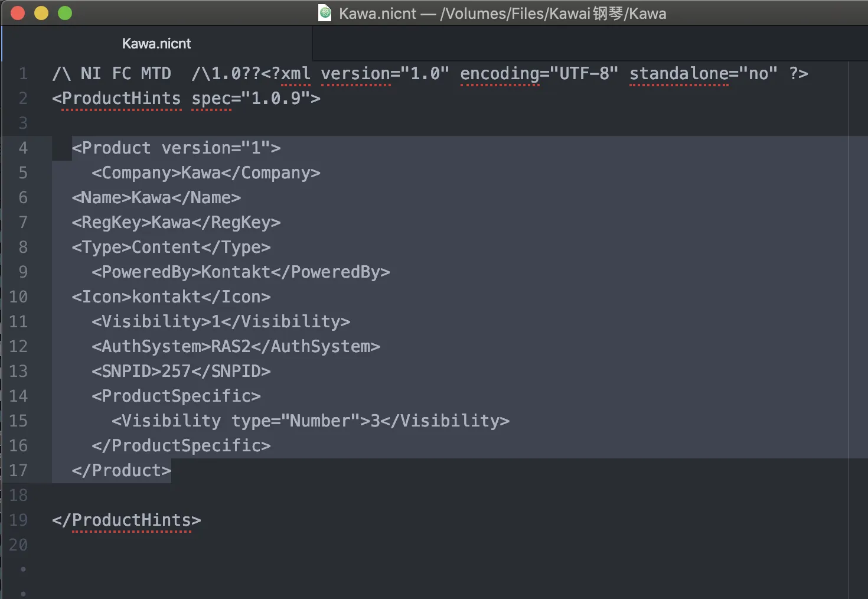Click gutter line number 14
This screenshot has height=599, width=868.
[18, 396]
